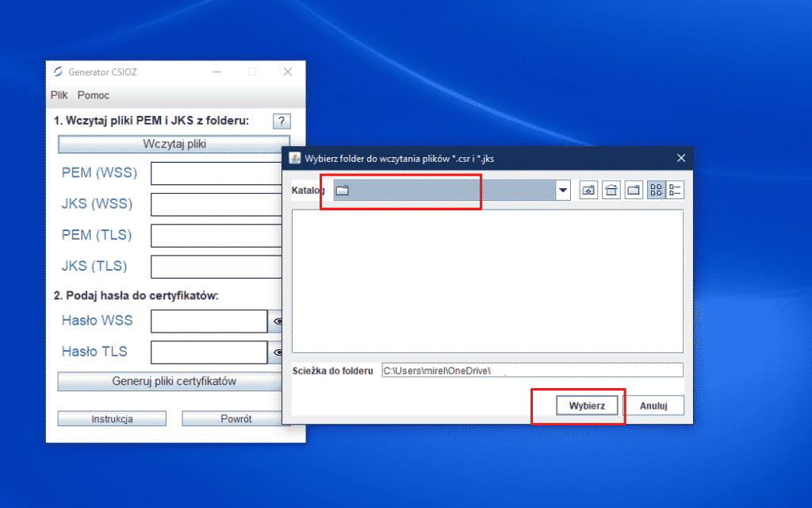The height and width of the screenshot is (508, 812).
Task: Click the Powrót button
Action: tap(232, 419)
